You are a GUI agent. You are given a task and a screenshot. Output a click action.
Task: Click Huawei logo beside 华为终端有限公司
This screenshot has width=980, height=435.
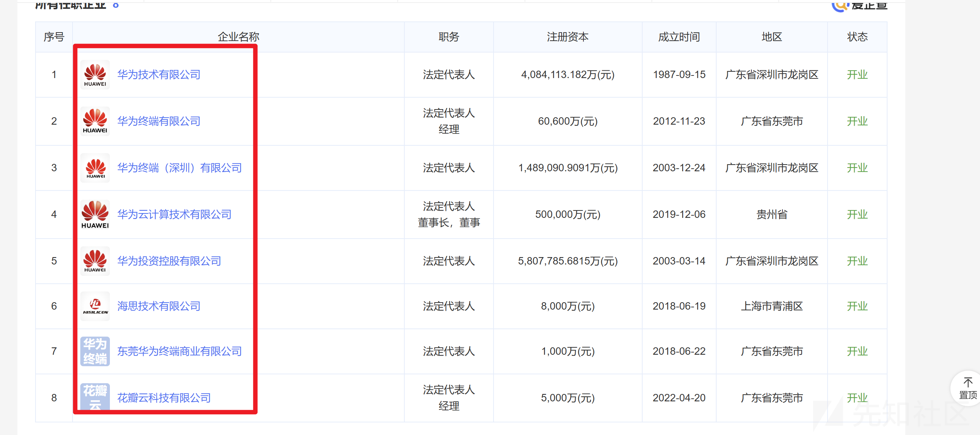[95, 121]
